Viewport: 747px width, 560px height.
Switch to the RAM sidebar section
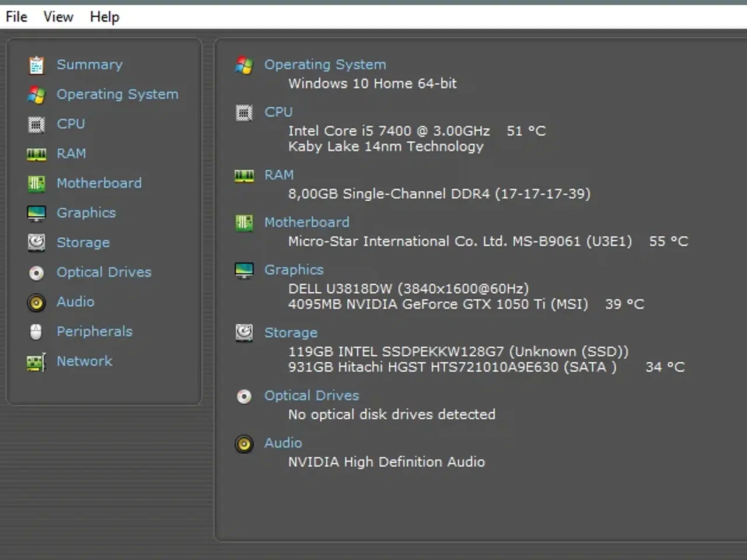coord(71,153)
